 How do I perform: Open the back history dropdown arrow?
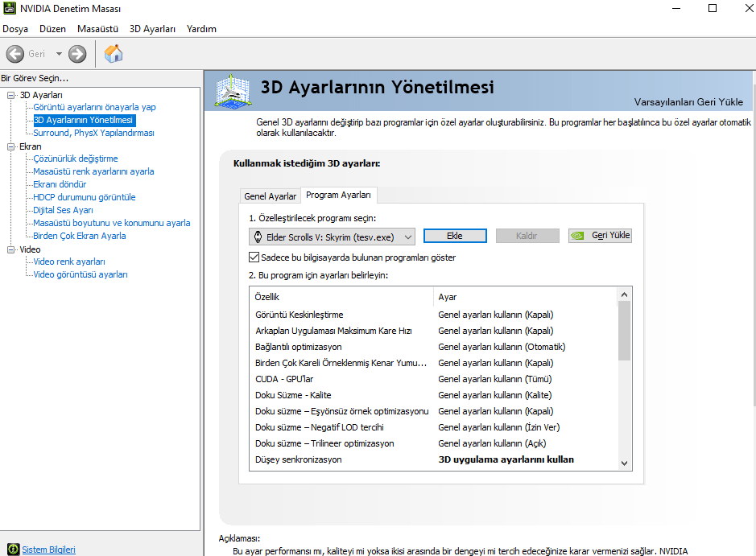(59, 54)
